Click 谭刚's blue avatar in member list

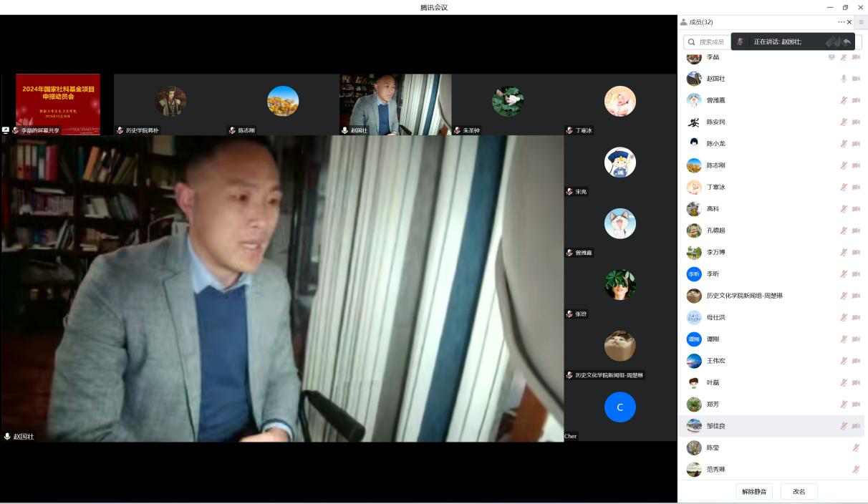coord(694,339)
